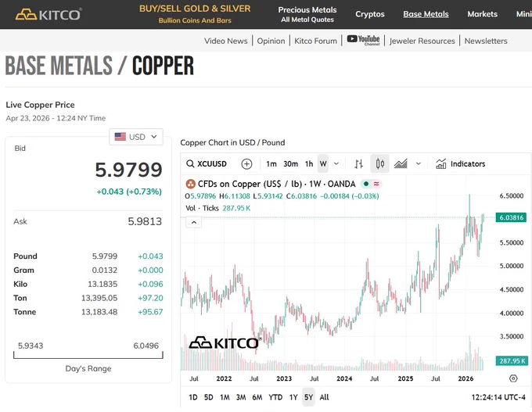532x412 pixels.
Task: Set chart range to 5D
Action: (x=208, y=397)
